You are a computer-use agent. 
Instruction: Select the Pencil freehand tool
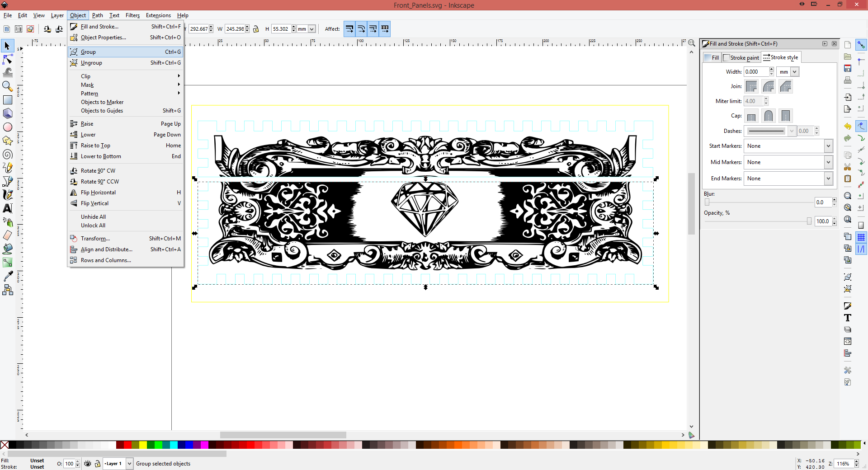[7, 168]
